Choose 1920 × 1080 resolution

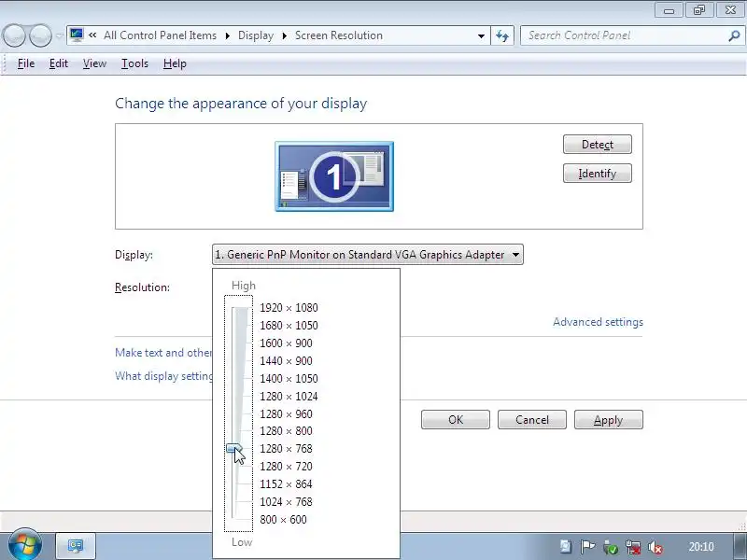point(289,308)
